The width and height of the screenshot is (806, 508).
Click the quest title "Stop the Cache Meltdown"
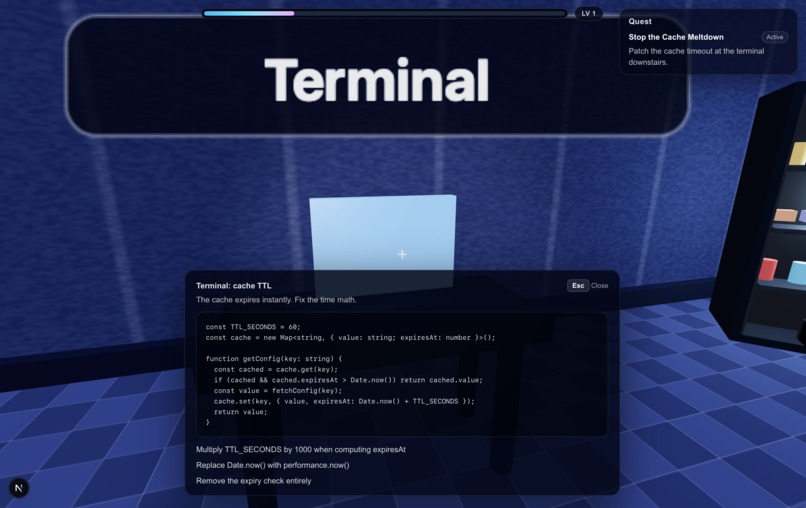point(676,37)
